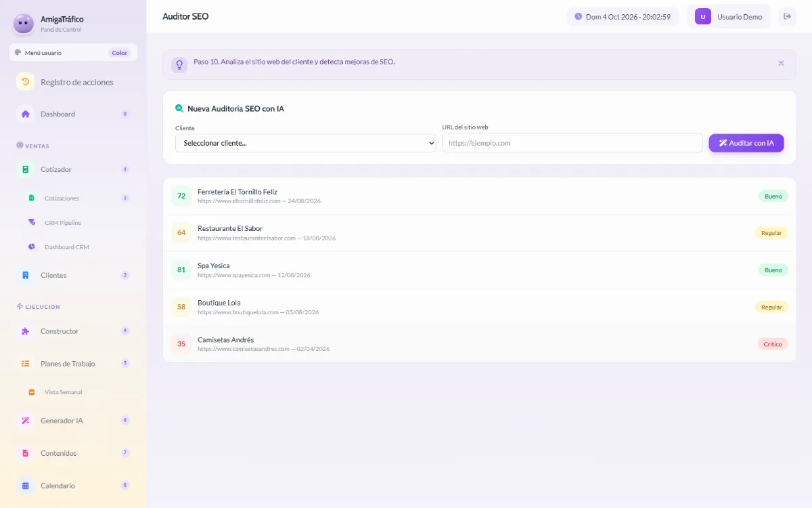812x508 pixels.
Task: Click the logout icon in header
Action: click(x=787, y=17)
